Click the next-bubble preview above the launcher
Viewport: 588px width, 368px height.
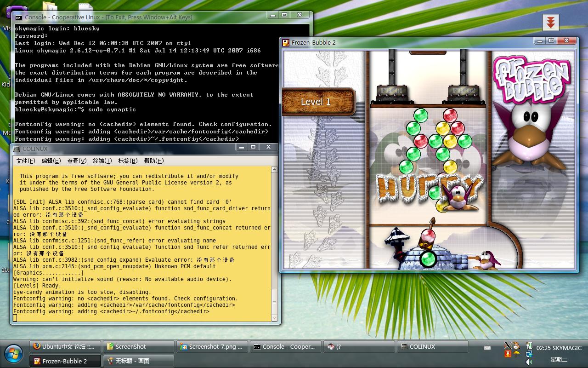pos(428,236)
